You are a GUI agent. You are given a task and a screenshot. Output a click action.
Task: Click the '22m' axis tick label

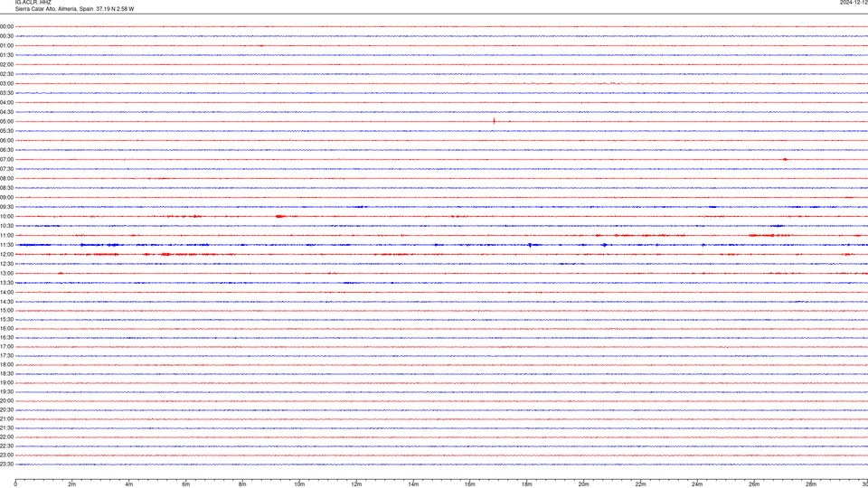coord(640,484)
